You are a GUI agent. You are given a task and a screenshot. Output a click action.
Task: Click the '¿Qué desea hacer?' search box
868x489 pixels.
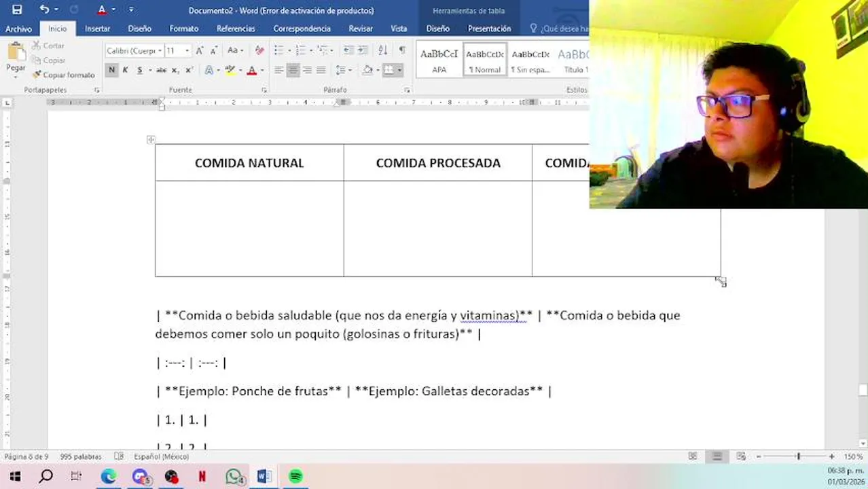(x=560, y=29)
